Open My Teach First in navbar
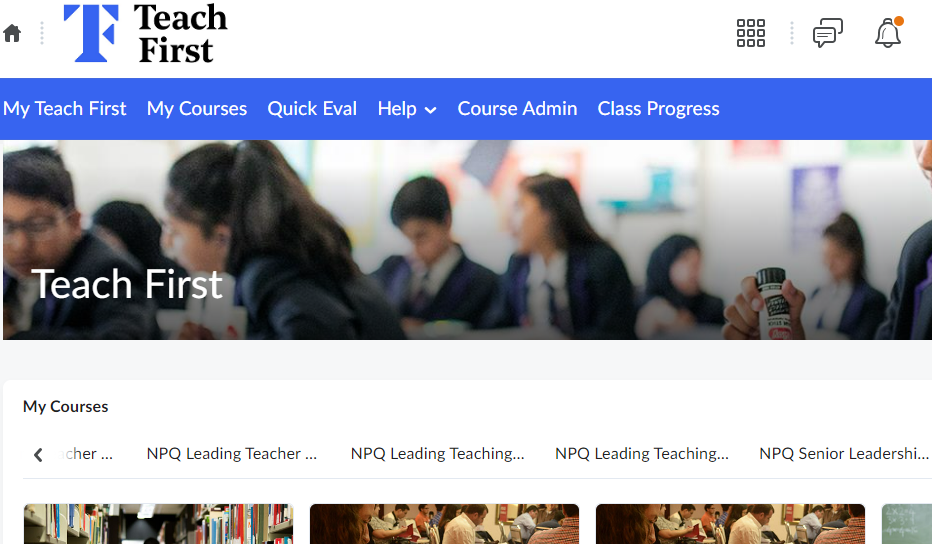The width and height of the screenshot is (932, 544). [x=65, y=109]
